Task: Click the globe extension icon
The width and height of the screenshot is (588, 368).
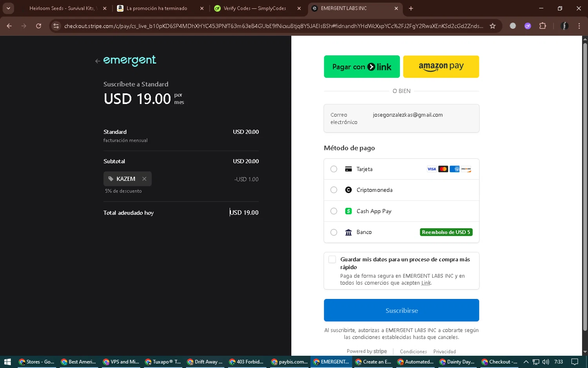Action: [x=513, y=26]
